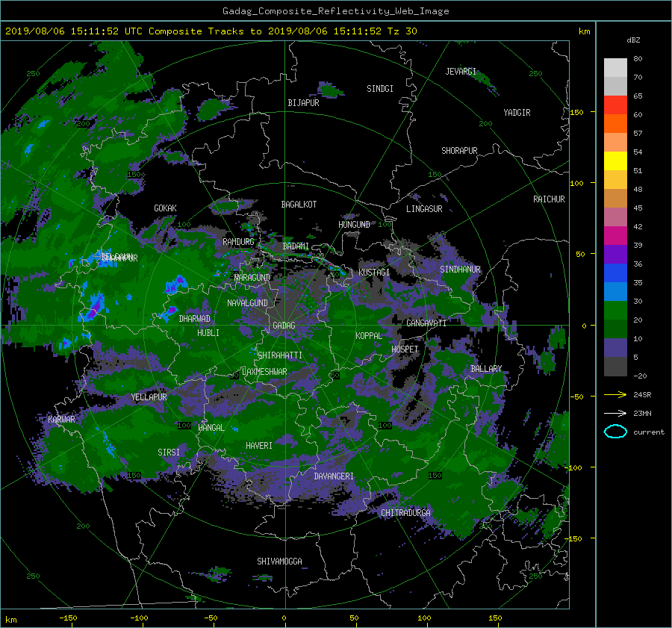Click the purple storm cell near DHARWAD
The image size is (672, 628).
[x=172, y=308]
